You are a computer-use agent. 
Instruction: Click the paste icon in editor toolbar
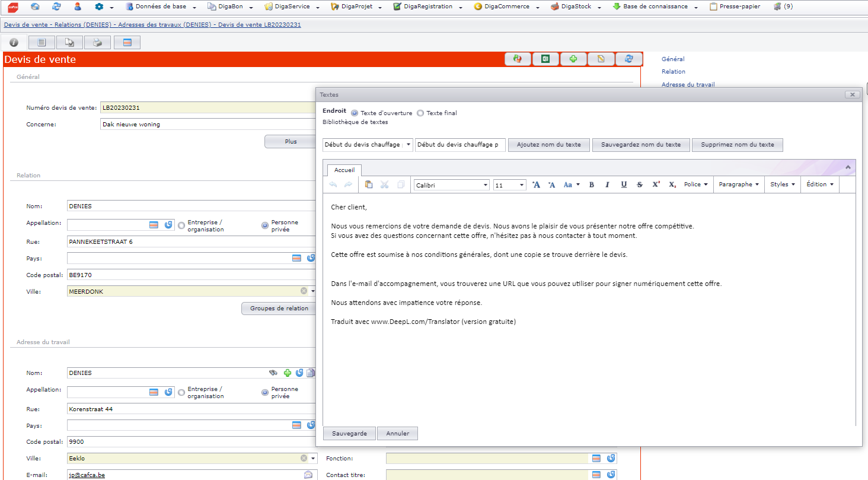tap(368, 185)
